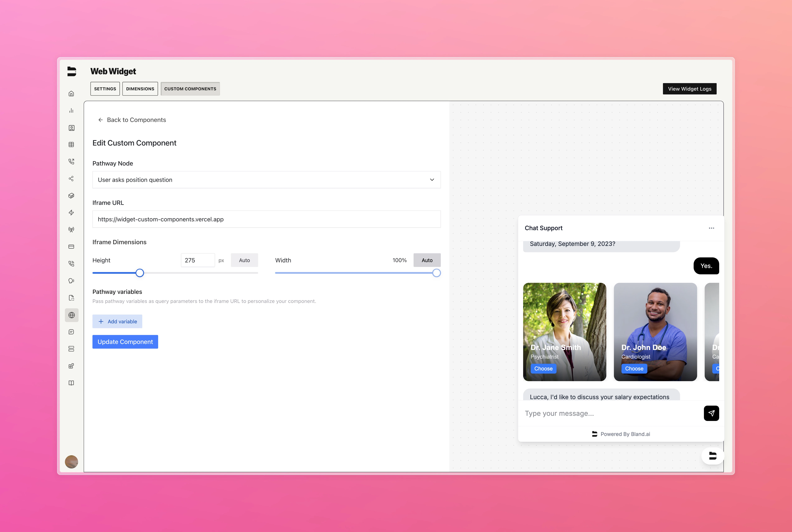Screen dimensions: 792x532
Task: Click the three-dot menu in Chat Support
Action: point(711,228)
